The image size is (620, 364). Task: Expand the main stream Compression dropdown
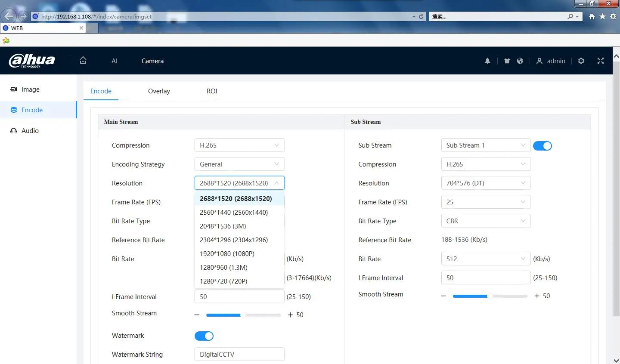[x=239, y=145]
